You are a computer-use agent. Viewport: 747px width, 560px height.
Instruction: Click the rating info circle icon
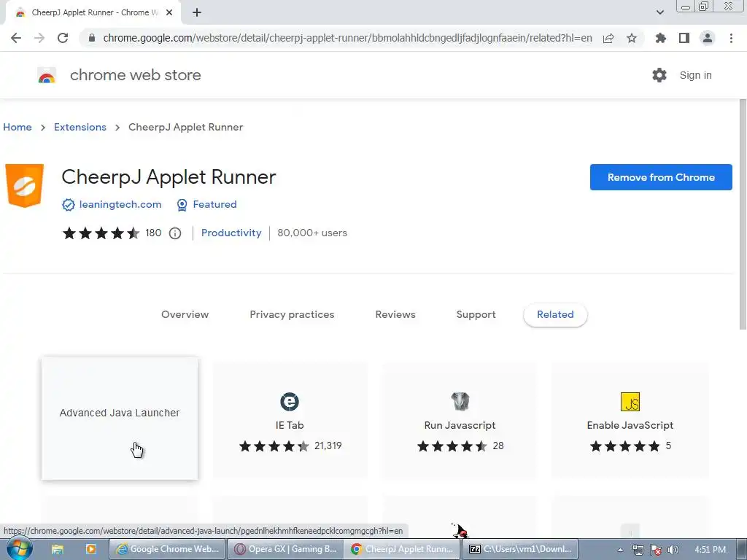[x=175, y=233]
